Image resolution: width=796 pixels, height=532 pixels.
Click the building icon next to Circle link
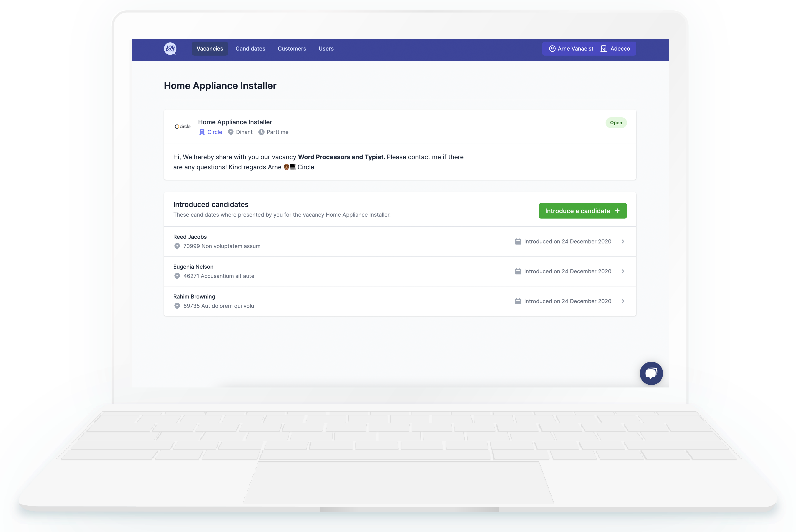[202, 132]
